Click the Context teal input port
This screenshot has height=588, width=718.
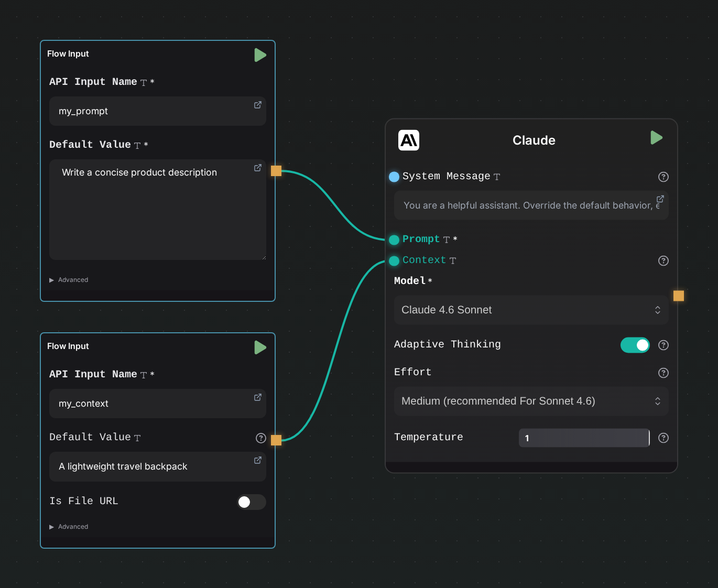click(x=394, y=261)
